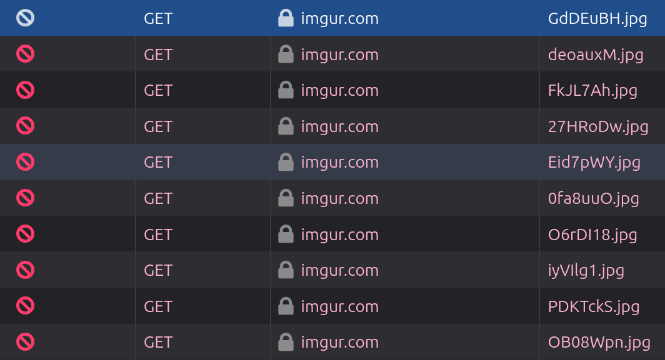Click blocked icon for iyVIlg1.jpg request
This screenshot has height=360, width=665.
[x=25, y=270]
